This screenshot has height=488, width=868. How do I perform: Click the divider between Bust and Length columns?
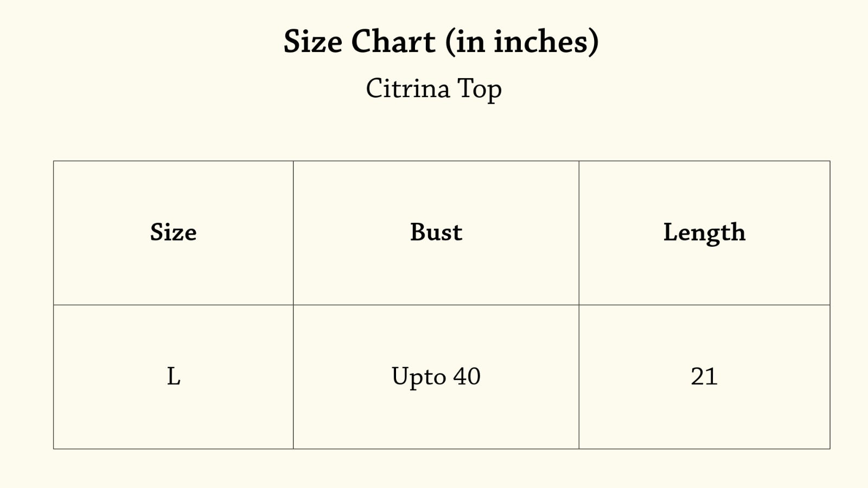tap(579, 305)
